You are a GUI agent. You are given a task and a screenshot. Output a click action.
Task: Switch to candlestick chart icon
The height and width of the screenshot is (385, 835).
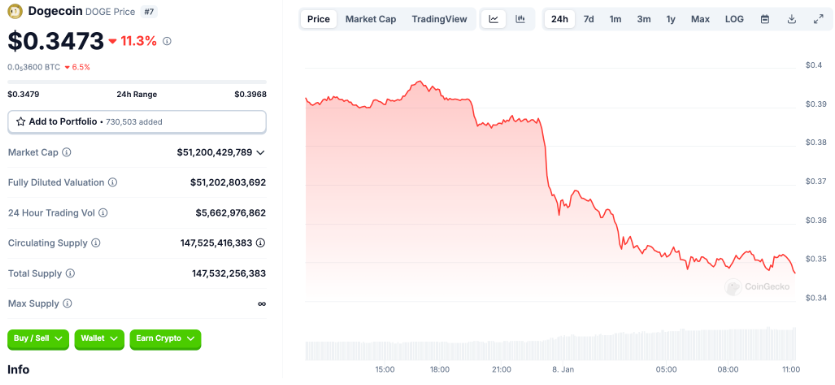[520, 19]
